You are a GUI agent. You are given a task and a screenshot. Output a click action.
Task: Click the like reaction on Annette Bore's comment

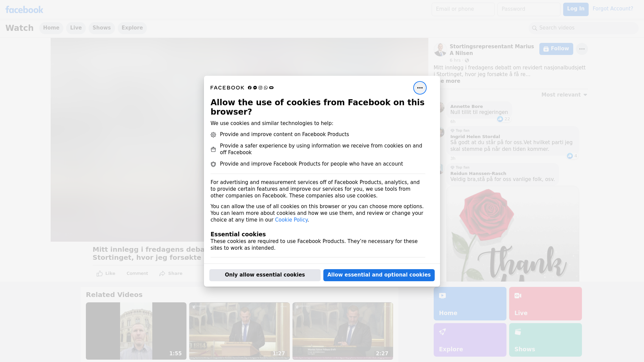pyautogui.click(x=500, y=119)
